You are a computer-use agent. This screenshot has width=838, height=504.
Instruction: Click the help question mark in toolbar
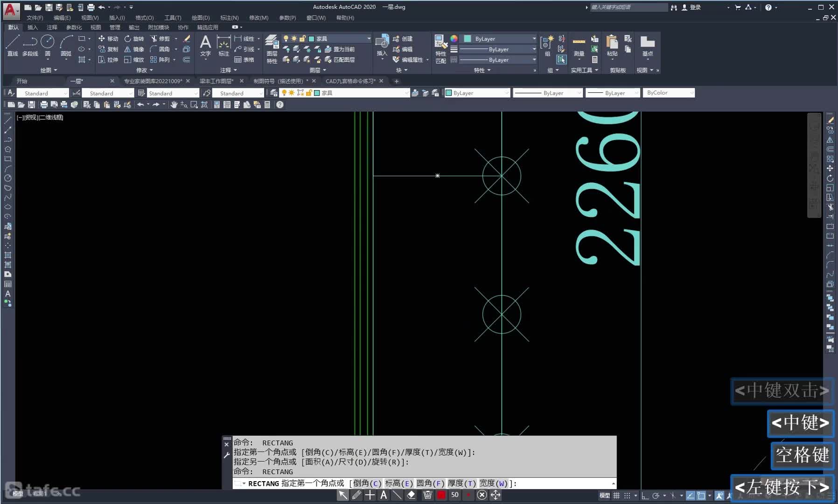280,105
